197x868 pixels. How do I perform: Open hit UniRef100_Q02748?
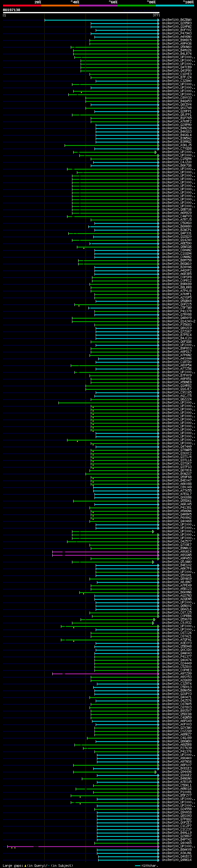point(177,108)
